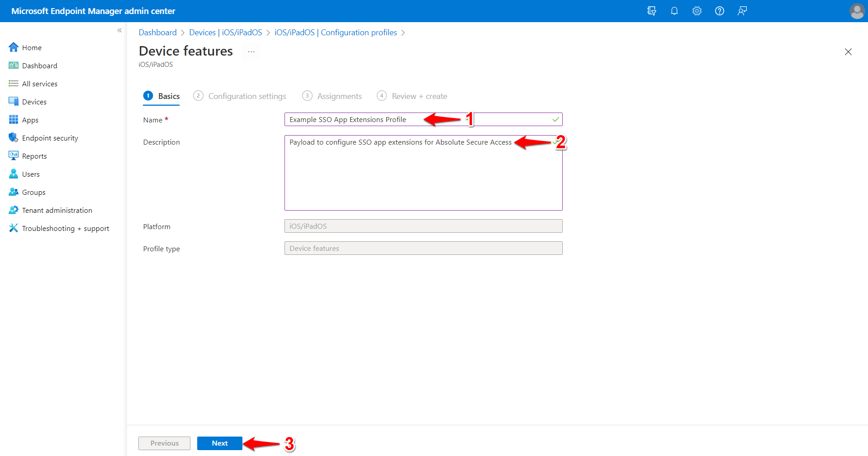The height and width of the screenshot is (456, 868).
Task: Click the Devices | iOS/iPadOS breadcrumb
Action: tap(225, 33)
